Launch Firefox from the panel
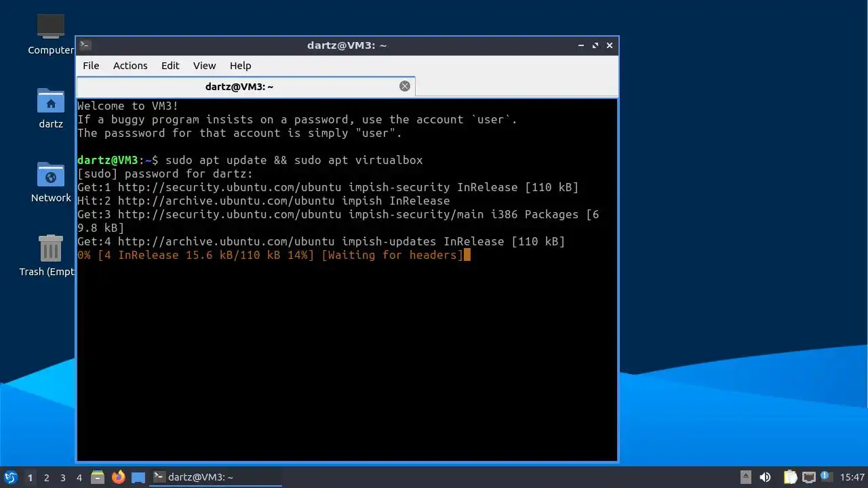 (118, 477)
